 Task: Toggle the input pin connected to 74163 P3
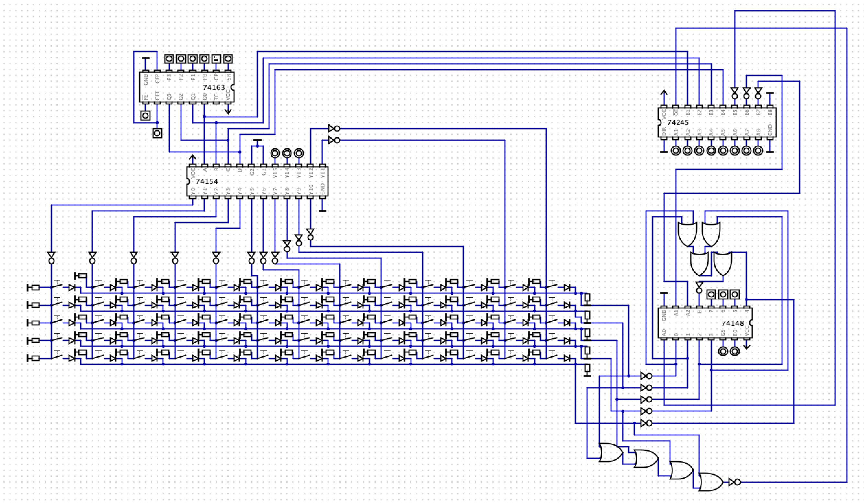[x=169, y=59]
